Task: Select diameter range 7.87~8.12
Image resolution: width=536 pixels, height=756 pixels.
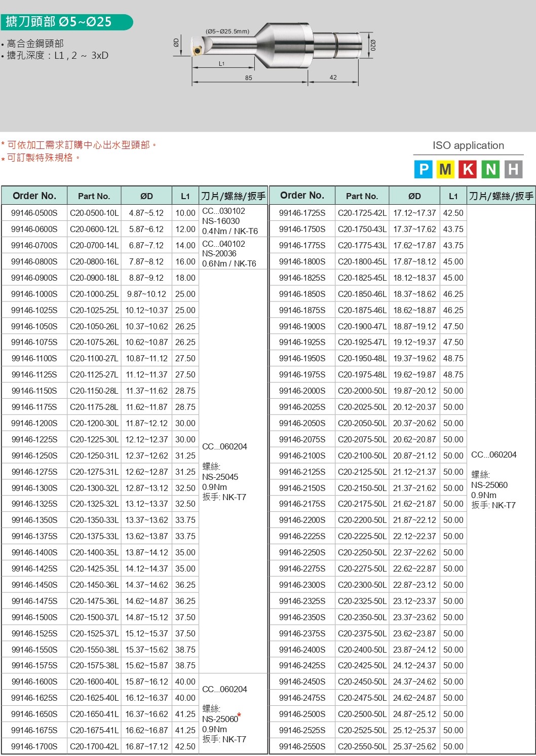Action: 146,261
